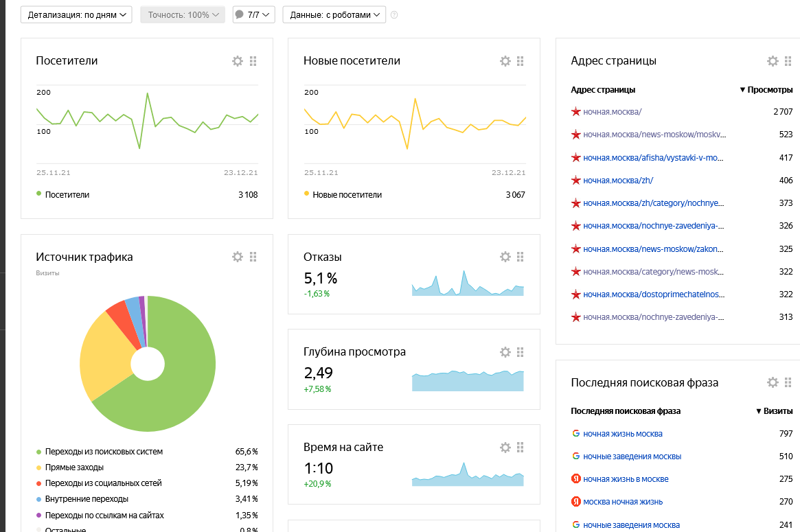Open Детализация: по дням dropdown
Viewport: 800px width, 532px height.
[76, 15]
